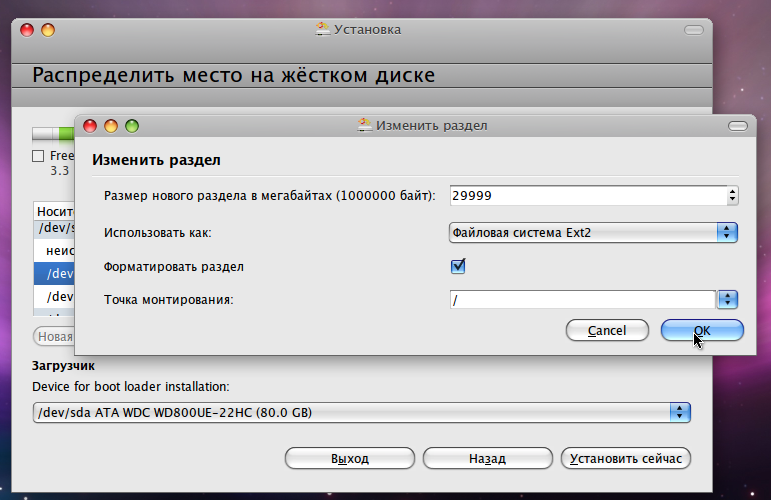Viewport: 771px width, 500px height.
Task: Confirm the partition changes with OK
Action: [702, 330]
